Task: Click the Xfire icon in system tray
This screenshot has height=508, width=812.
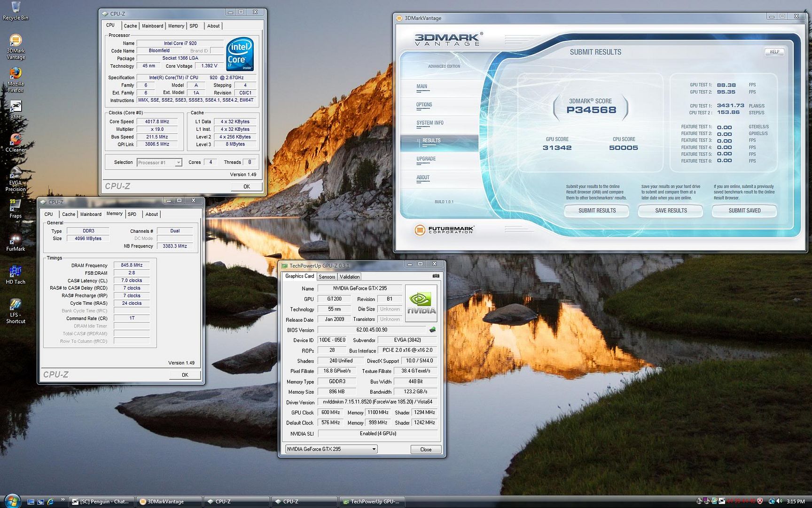Action: [722, 501]
